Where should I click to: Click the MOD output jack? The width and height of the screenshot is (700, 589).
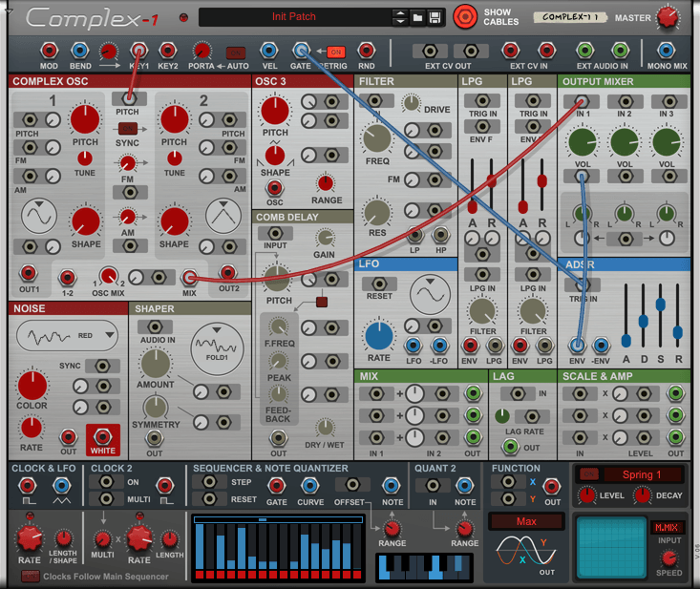click(x=48, y=51)
